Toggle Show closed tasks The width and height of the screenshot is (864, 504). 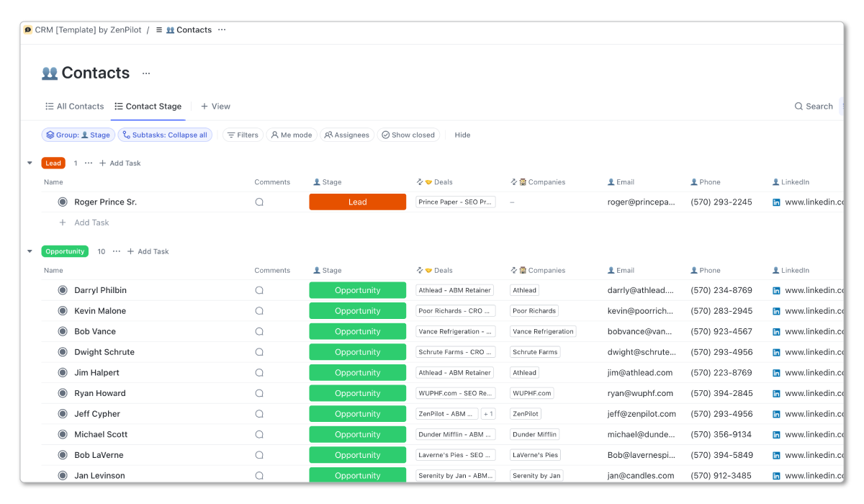point(409,135)
